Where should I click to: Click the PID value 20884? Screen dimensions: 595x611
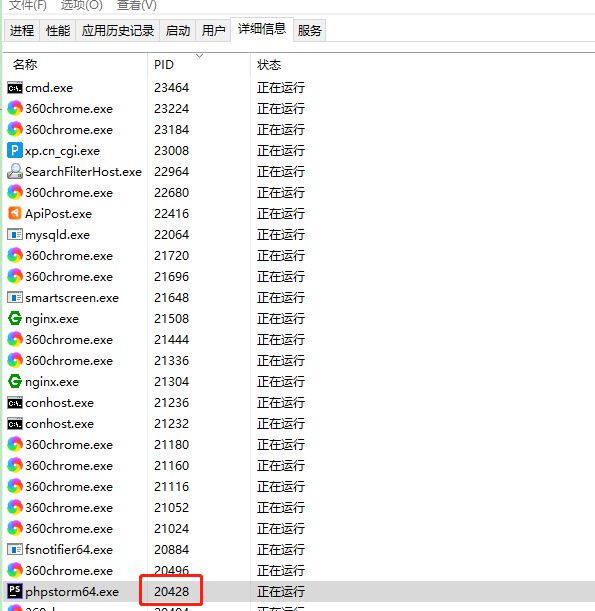(171, 550)
